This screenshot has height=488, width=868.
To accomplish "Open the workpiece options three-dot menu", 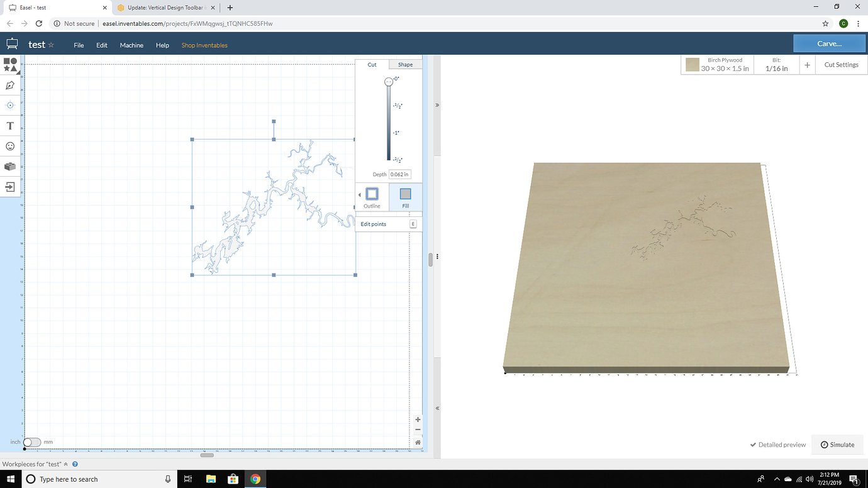I will click(437, 256).
